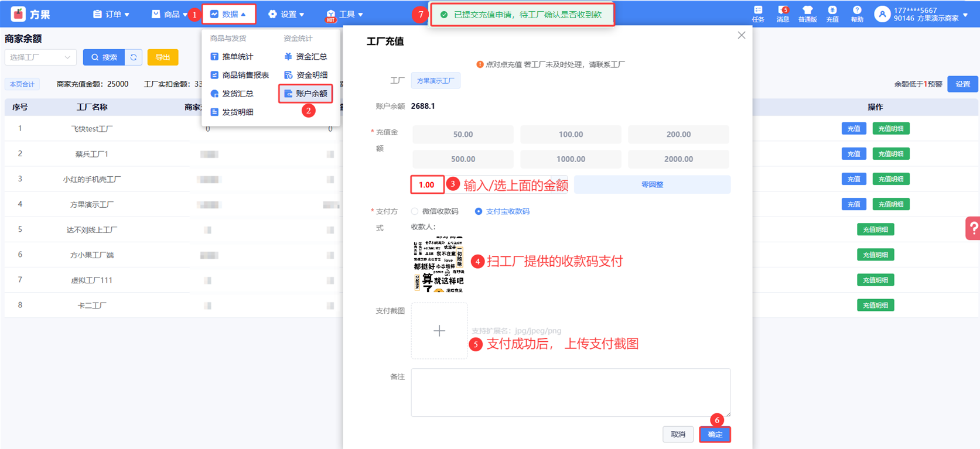Click the orange 导出 button
Image resolution: width=980 pixels, height=449 pixels.
[163, 57]
